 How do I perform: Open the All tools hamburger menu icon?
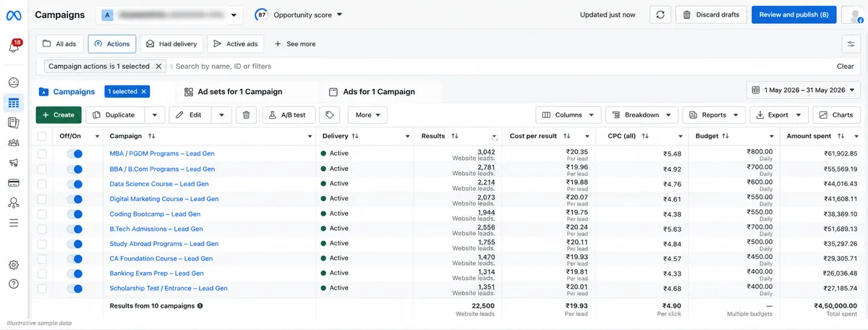point(13,222)
